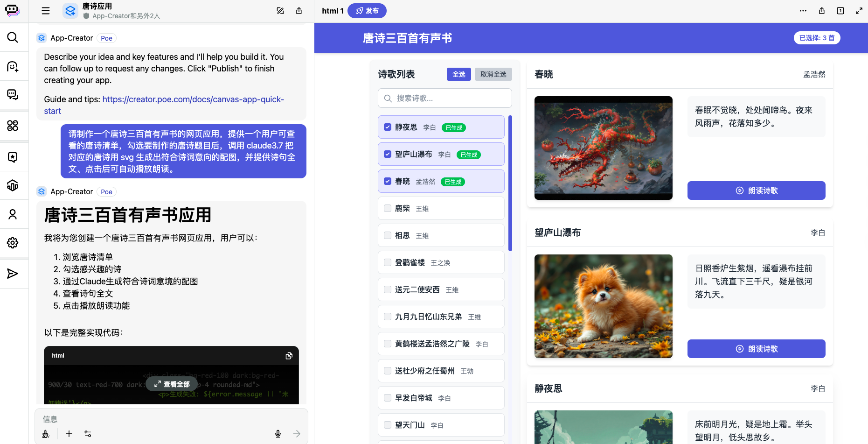This screenshot has height=444, width=868.
Task: Open the 春晓 dragon illustration
Action: 604,148
